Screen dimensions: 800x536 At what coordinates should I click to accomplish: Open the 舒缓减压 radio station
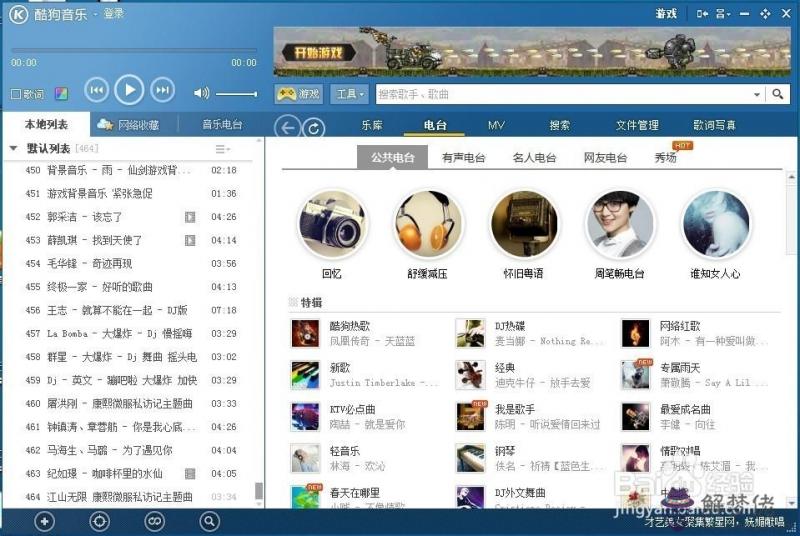coord(428,224)
